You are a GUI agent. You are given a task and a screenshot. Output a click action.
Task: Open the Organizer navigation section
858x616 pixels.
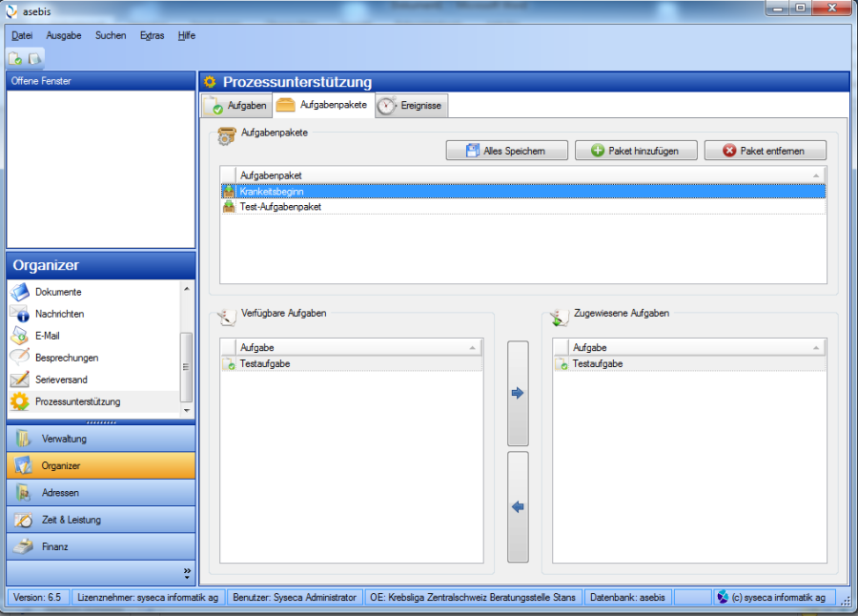(101, 466)
